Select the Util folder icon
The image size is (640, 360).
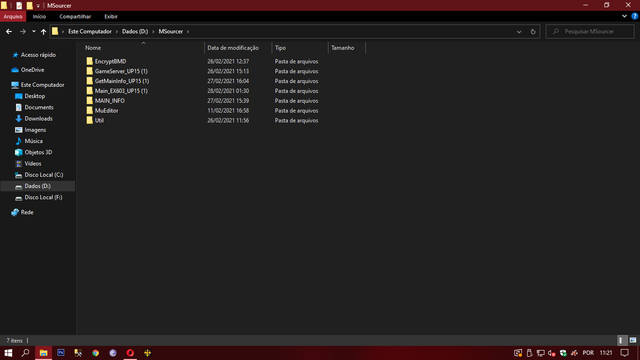click(89, 120)
